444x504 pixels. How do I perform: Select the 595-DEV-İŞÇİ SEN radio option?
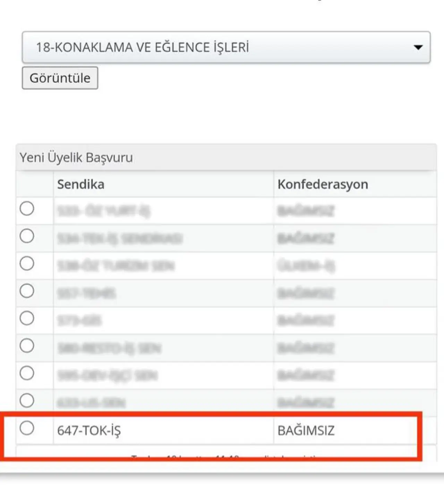tap(27, 373)
